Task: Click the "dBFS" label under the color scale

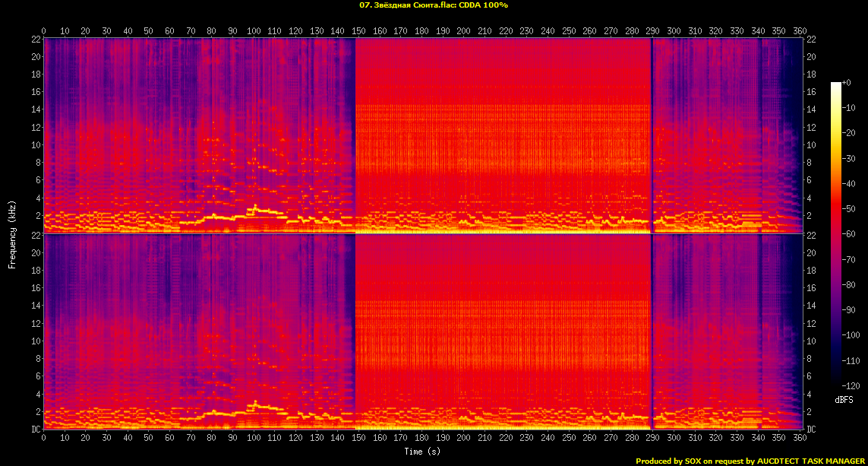Action: pyautogui.click(x=844, y=400)
